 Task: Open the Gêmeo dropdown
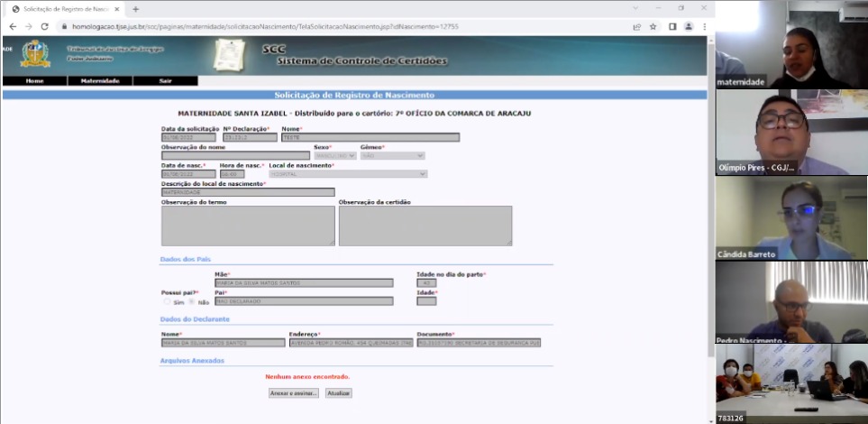pyautogui.click(x=392, y=155)
